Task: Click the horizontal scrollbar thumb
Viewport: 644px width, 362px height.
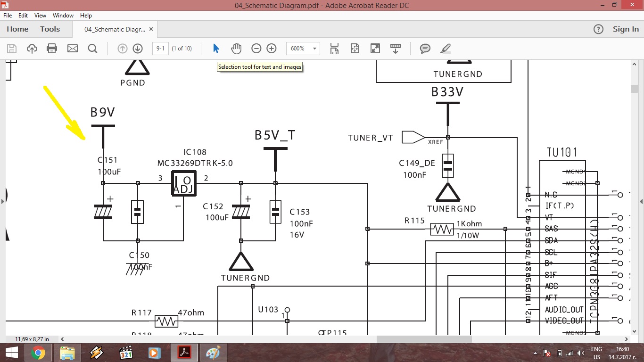Action: tap(424, 339)
